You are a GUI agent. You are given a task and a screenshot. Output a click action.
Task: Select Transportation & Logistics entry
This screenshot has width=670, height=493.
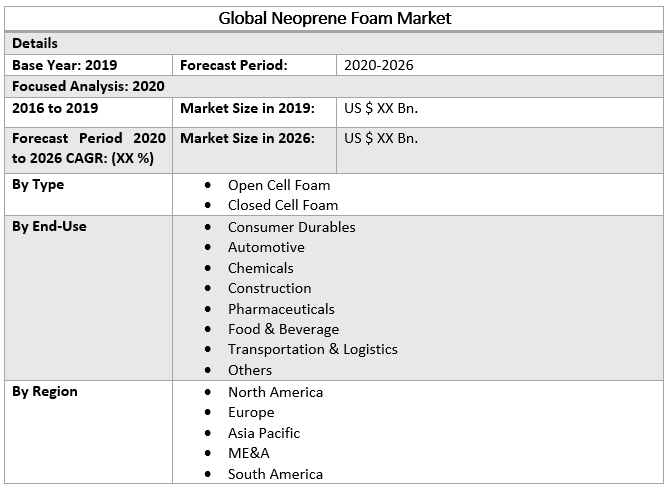point(312,349)
